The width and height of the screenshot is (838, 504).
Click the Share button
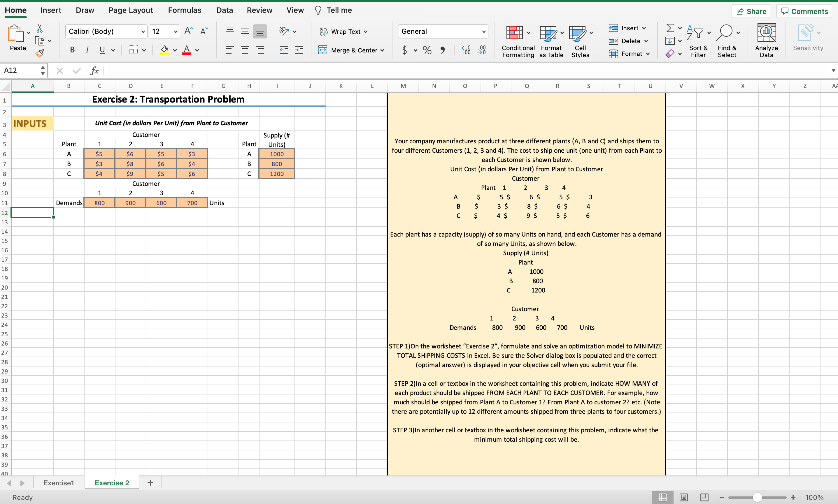pos(751,11)
